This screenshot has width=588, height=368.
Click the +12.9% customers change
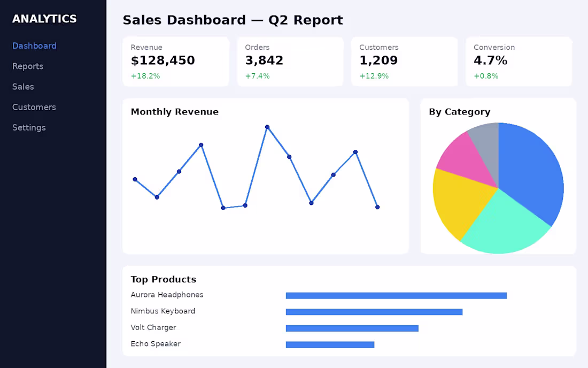pos(374,76)
